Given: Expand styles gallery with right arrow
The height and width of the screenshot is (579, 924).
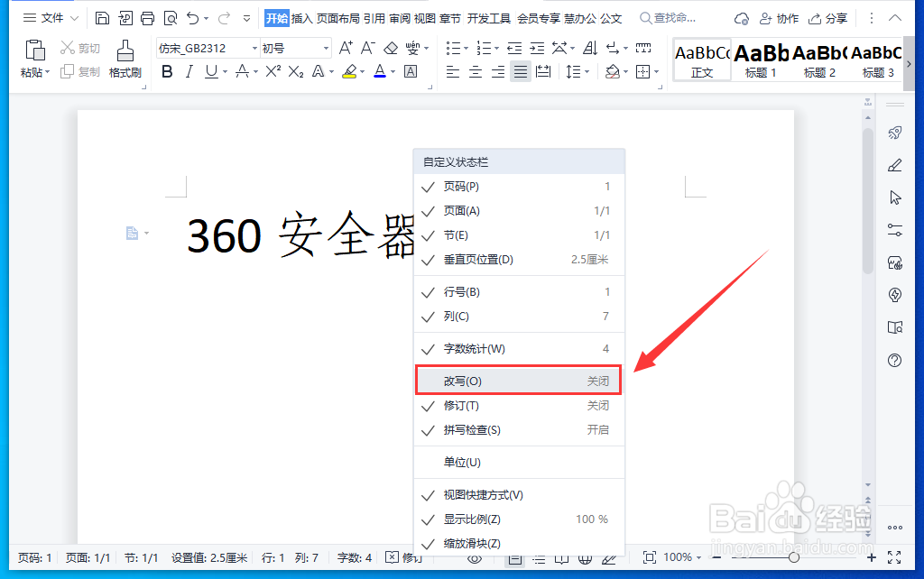Looking at the screenshot, I should pos(909,64).
